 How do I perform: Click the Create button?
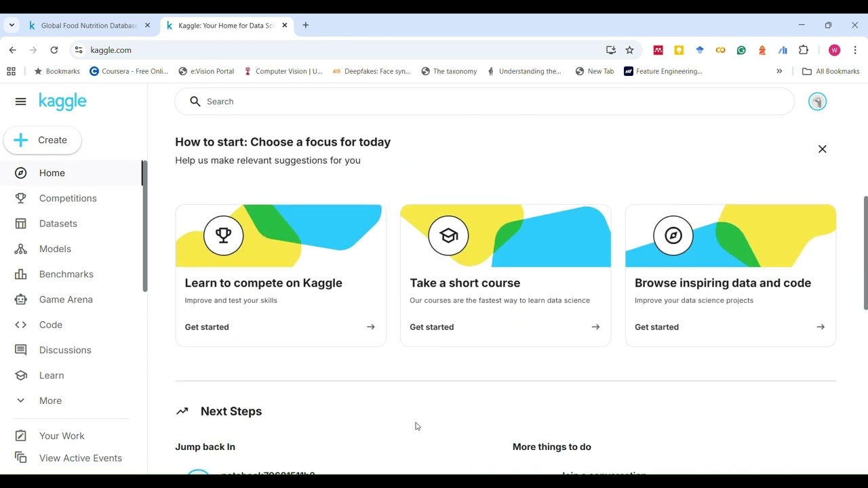pyautogui.click(x=42, y=140)
